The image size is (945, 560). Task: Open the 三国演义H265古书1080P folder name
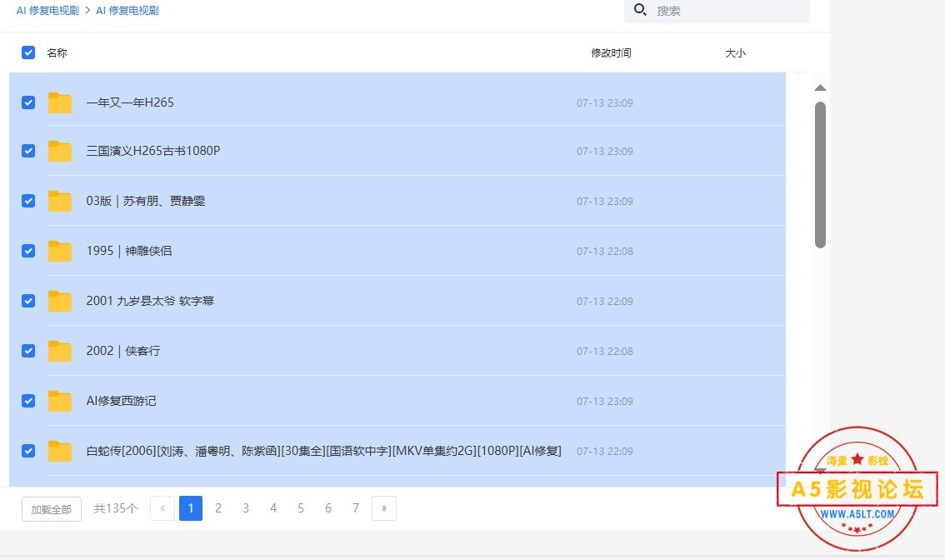coord(153,151)
